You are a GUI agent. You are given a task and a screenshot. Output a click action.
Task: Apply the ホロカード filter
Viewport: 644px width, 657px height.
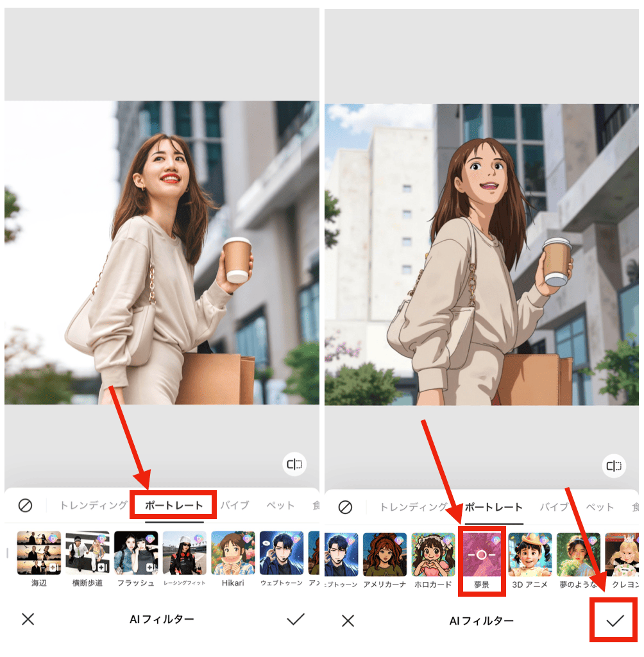pyautogui.click(x=433, y=556)
